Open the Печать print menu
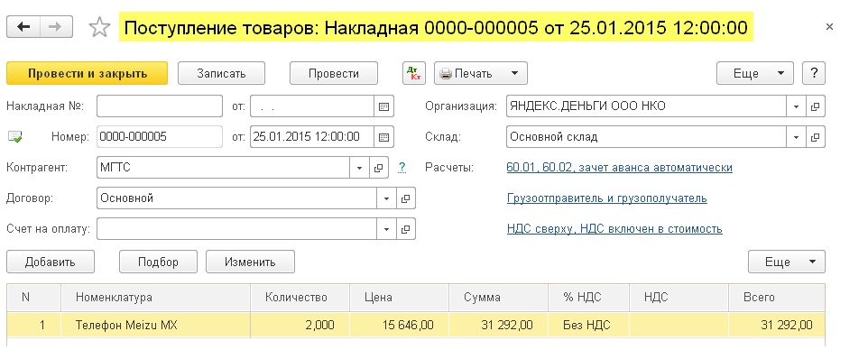Viewport: 868px width, 359px height. point(481,73)
